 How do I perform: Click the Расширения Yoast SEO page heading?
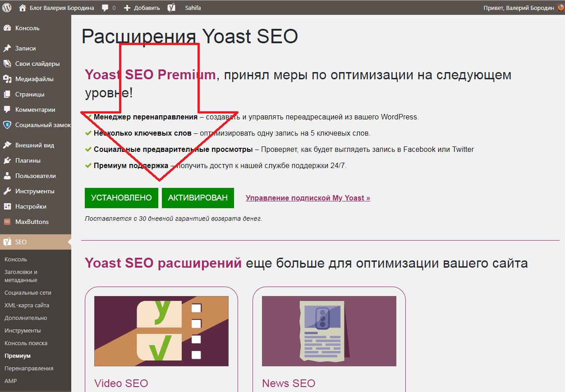190,36
